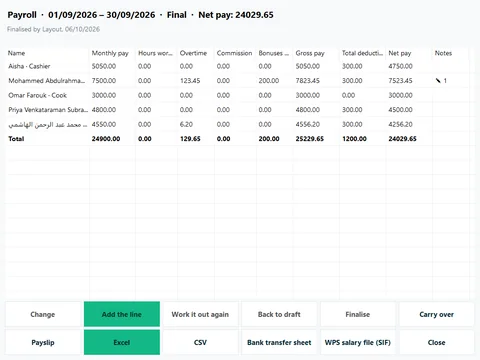480x360 pixels.
Task: Click total deductions 1200.00
Action: click(x=354, y=139)
